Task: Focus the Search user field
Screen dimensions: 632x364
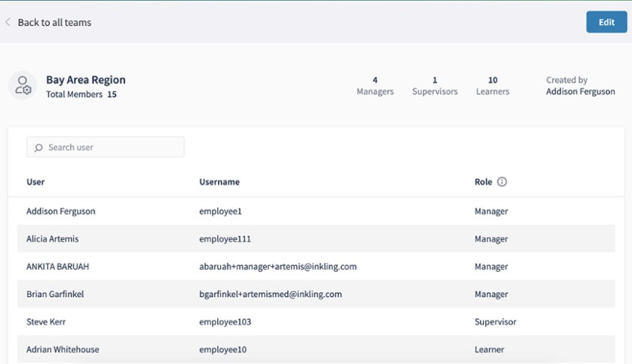Action: coord(111,148)
